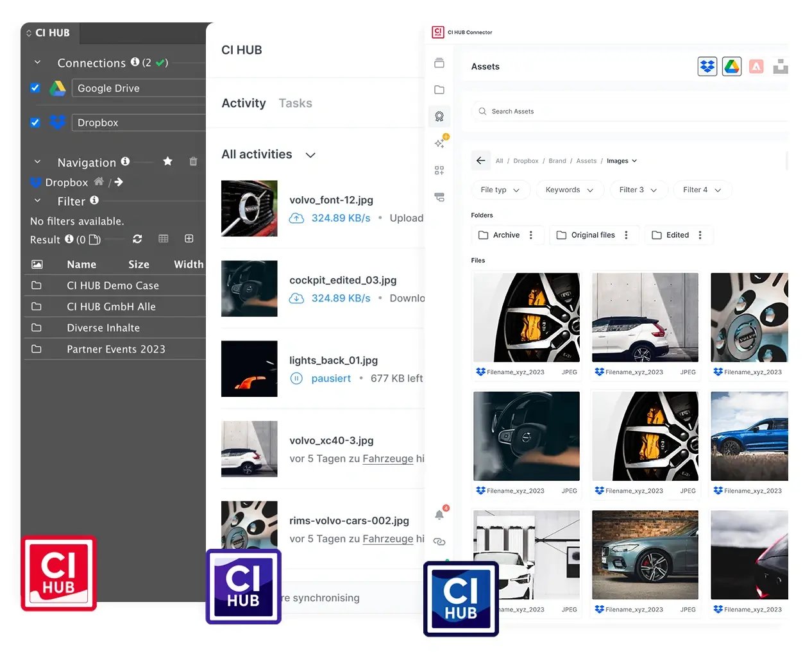Image resolution: width=812 pixels, height=652 pixels.
Task: Click the link chain icon in Connector sidebar
Action: pyautogui.click(x=439, y=542)
